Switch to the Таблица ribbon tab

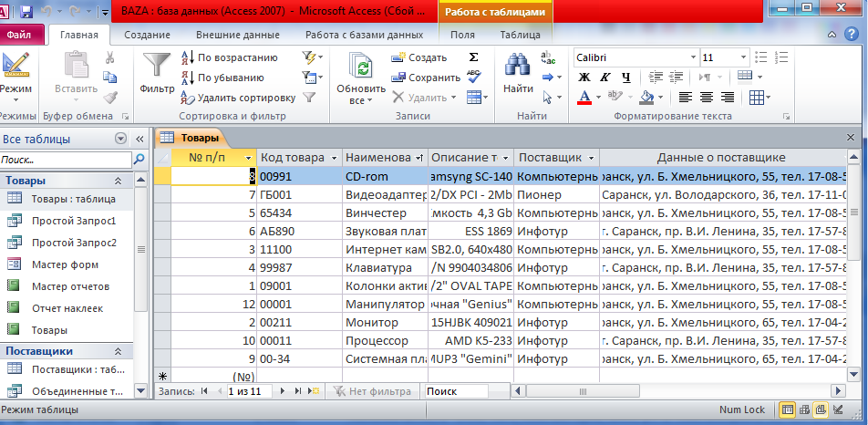[521, 35]
